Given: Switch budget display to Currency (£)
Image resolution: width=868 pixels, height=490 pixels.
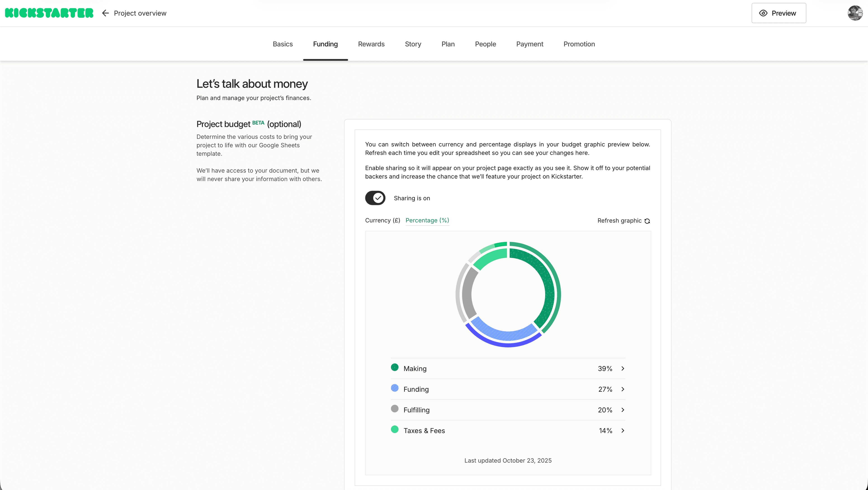Looking at the screenshot, I should (382, 220).
